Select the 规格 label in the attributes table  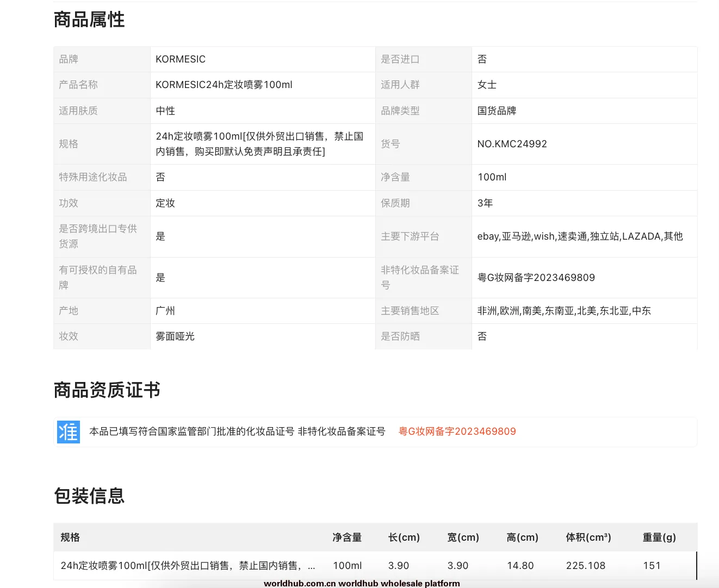tap(69, 144)
